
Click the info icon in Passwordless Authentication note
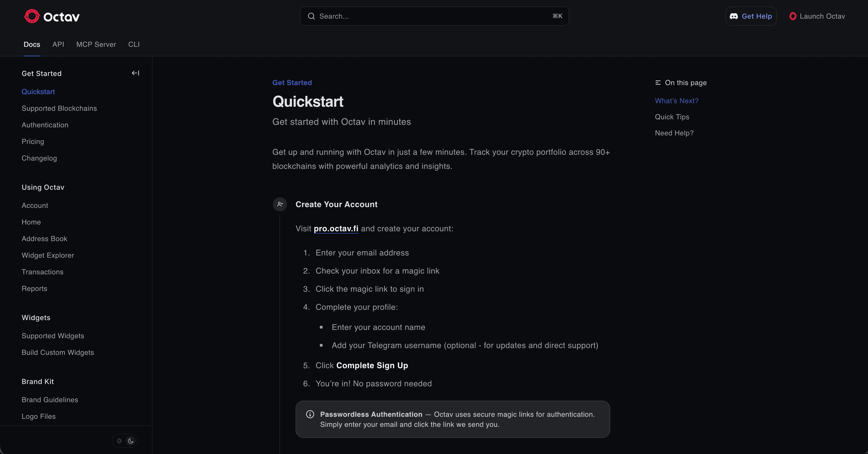pos(310,414)
